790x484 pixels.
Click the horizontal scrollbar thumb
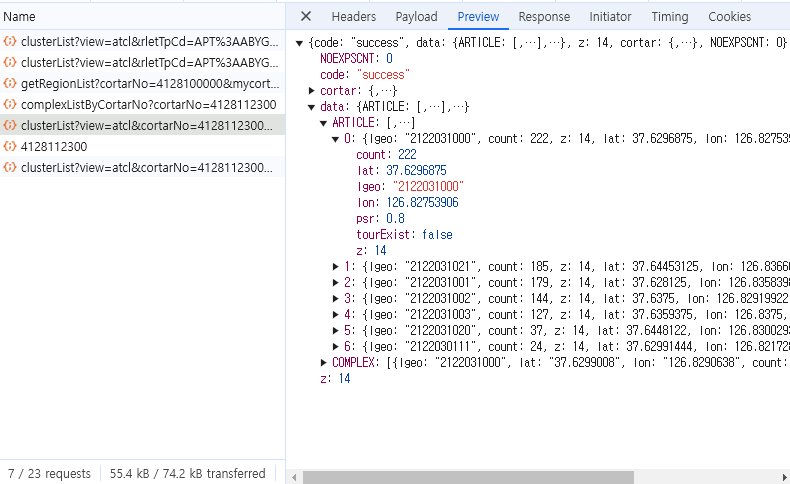[468, 477]
